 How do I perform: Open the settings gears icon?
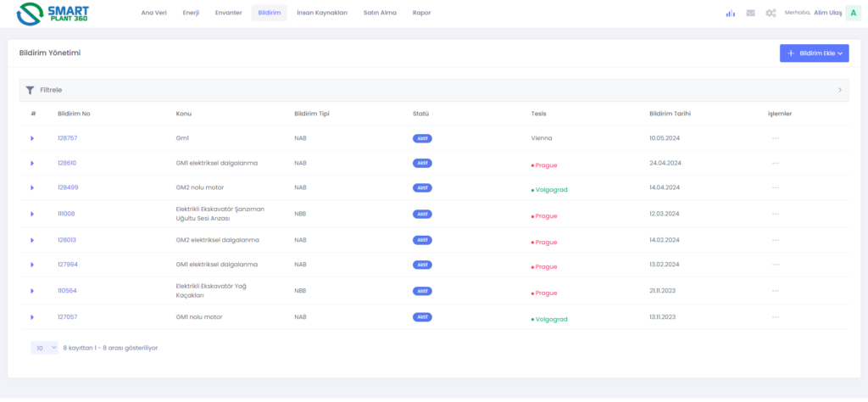pos(771,13)
